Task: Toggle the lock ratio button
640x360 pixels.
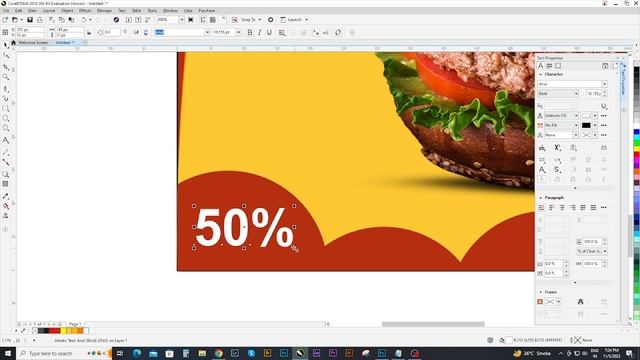Action: coord(89,32)
